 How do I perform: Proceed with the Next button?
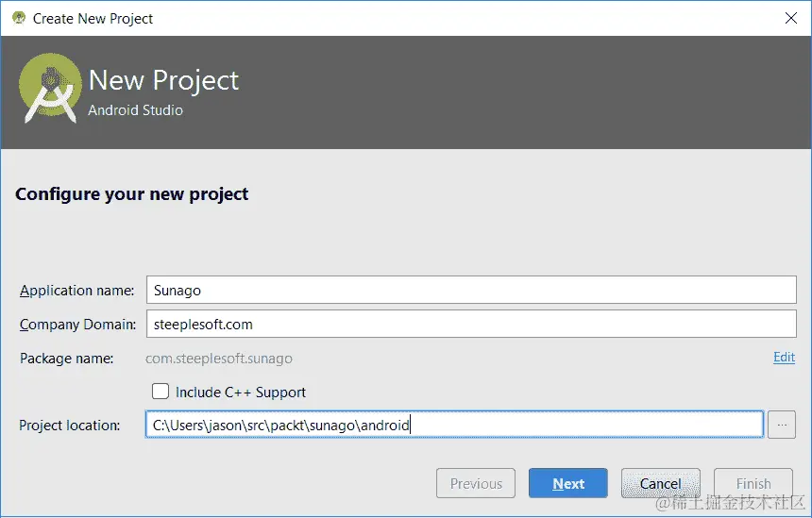[568, 483]
